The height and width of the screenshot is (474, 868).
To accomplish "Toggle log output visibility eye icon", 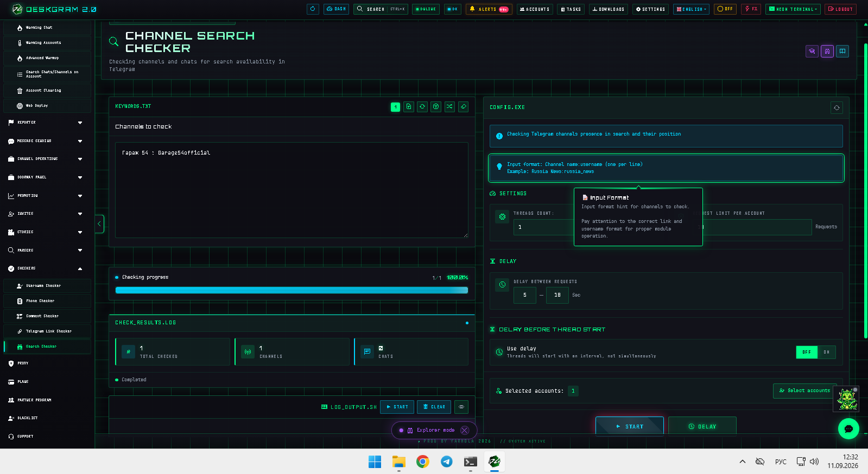I will click(x=461, y=407).
